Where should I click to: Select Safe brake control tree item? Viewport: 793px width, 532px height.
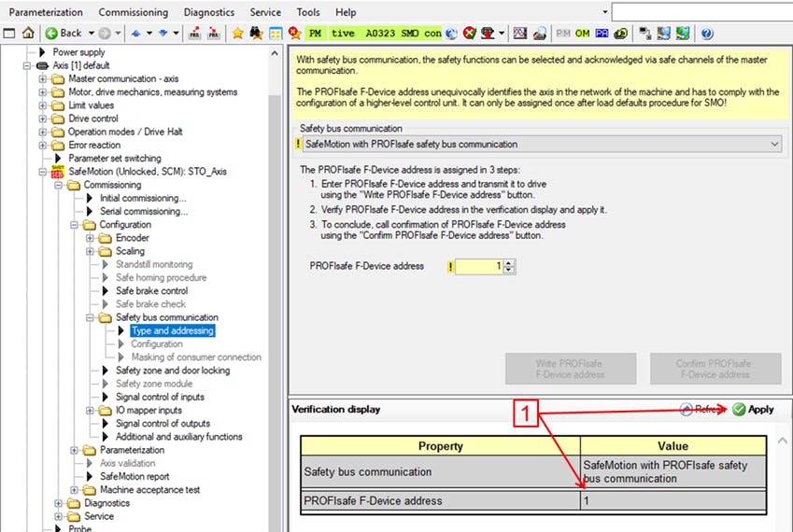[x=151, y=291]
